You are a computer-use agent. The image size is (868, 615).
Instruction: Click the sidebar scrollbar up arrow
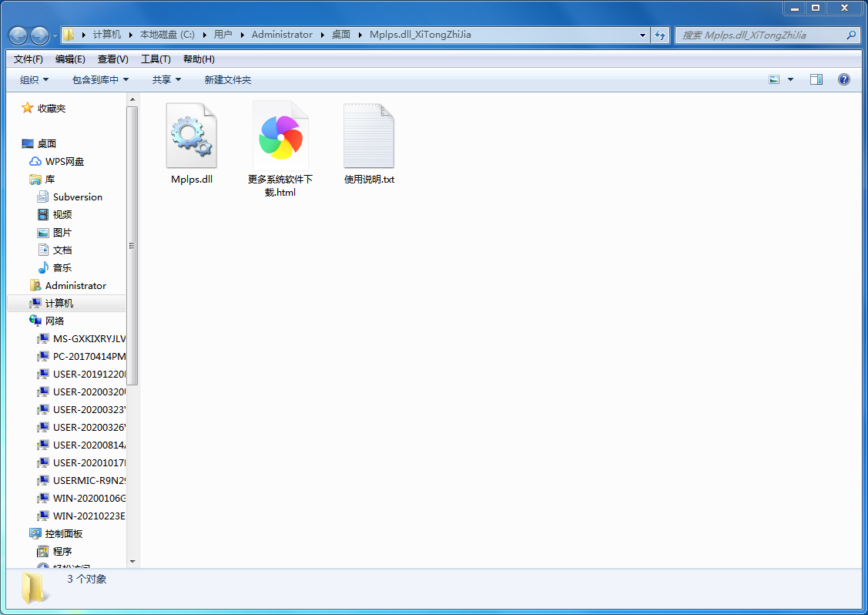(132, 99)
